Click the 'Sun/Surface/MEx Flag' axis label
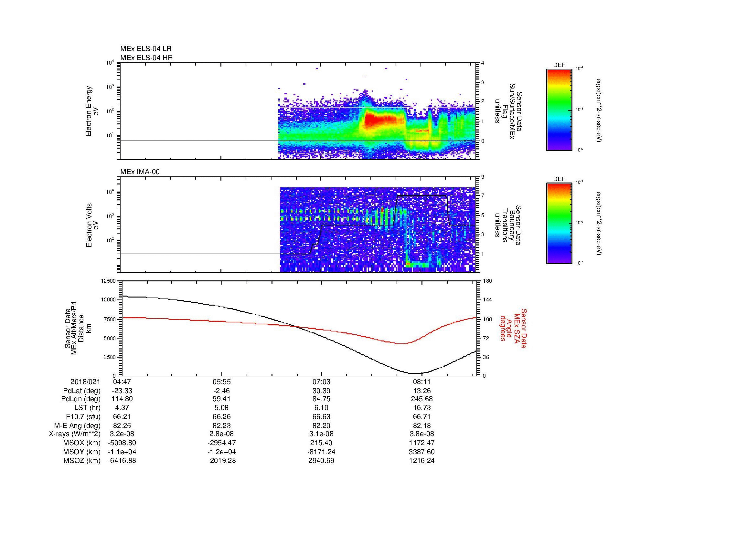This screenshot has width=756, height=534. [509, 111]
